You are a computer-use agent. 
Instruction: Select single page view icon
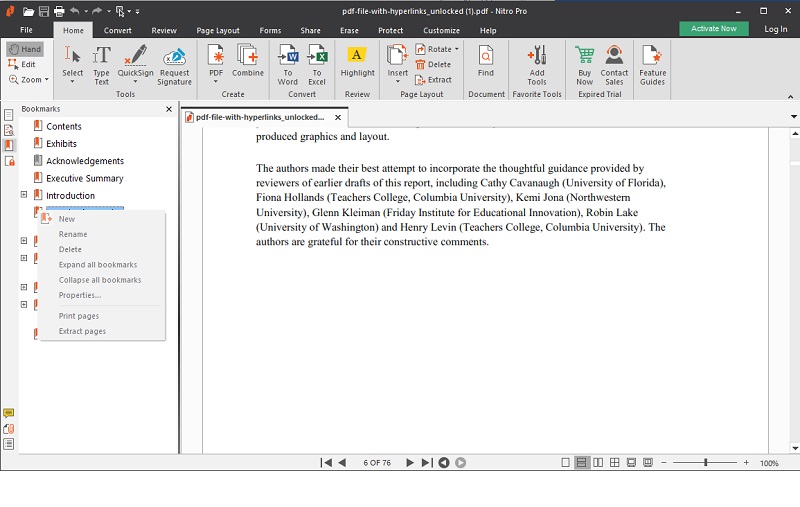click(x=565, y=463)
